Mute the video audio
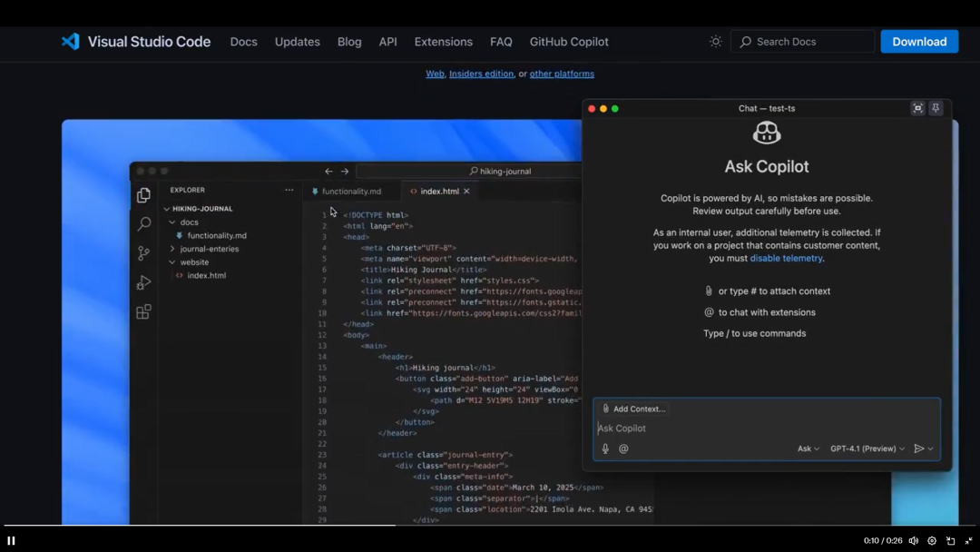The image size is (980, 552). pos(914,540)
